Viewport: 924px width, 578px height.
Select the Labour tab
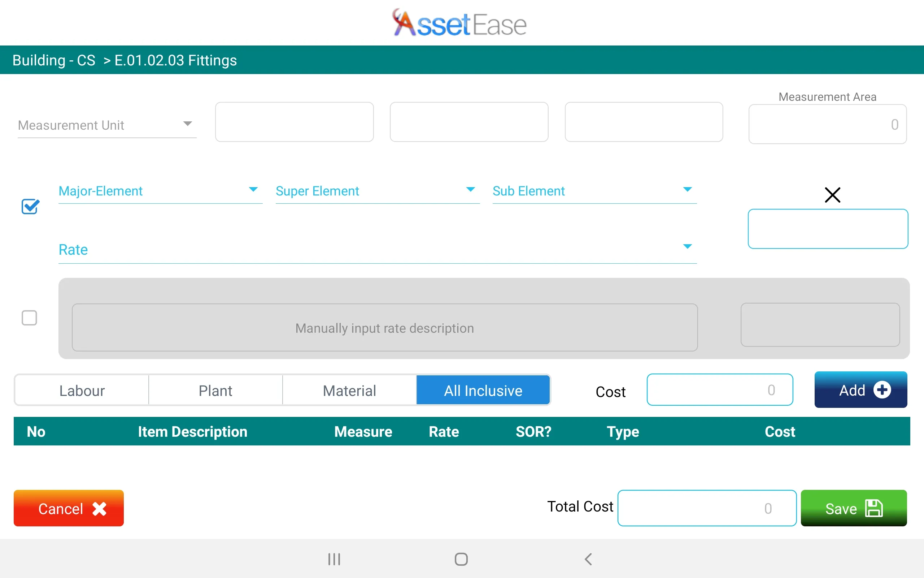(x=82, y=390)
